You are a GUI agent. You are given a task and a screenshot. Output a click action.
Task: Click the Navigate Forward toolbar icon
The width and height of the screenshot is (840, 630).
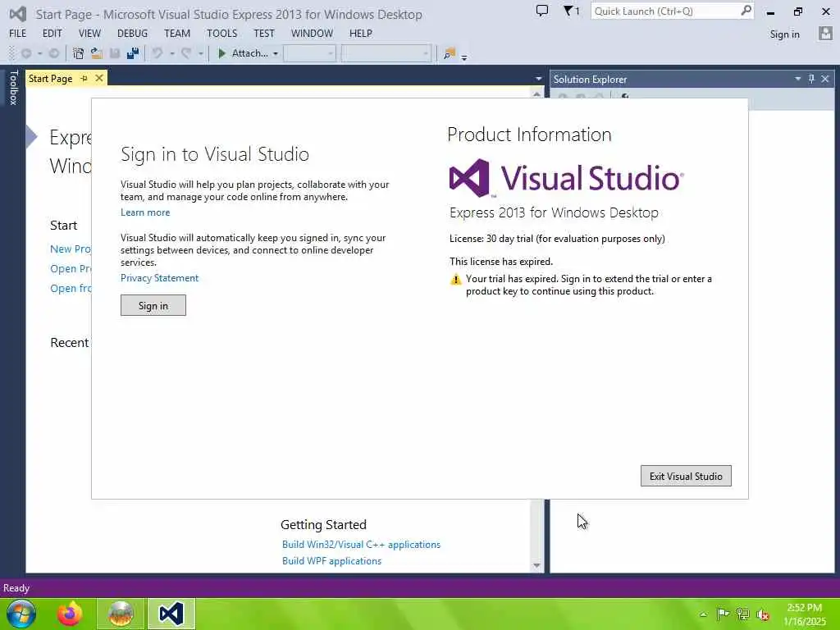click(x=54, y=53)
